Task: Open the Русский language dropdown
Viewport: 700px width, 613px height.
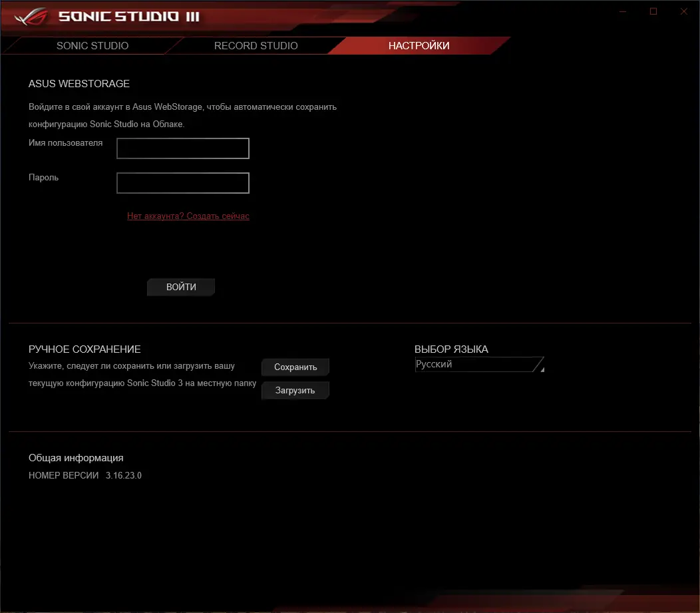Action: 480,364
